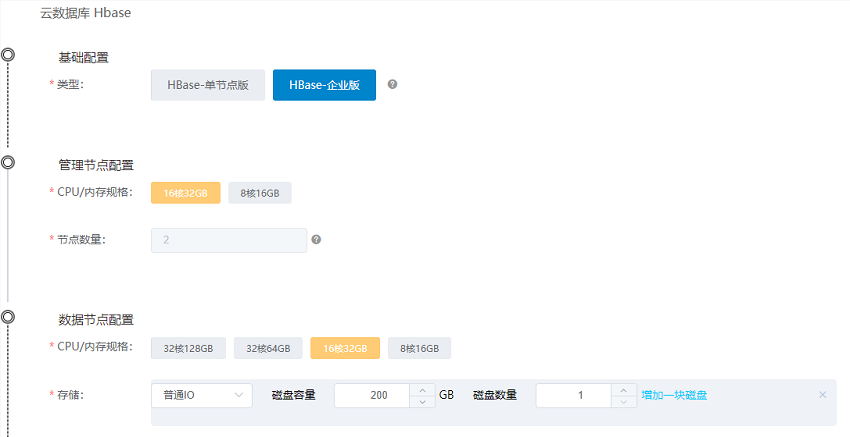Click help icon beside HBase-企业版
Viewport: 850px width, 437px height.
[392, 85]
